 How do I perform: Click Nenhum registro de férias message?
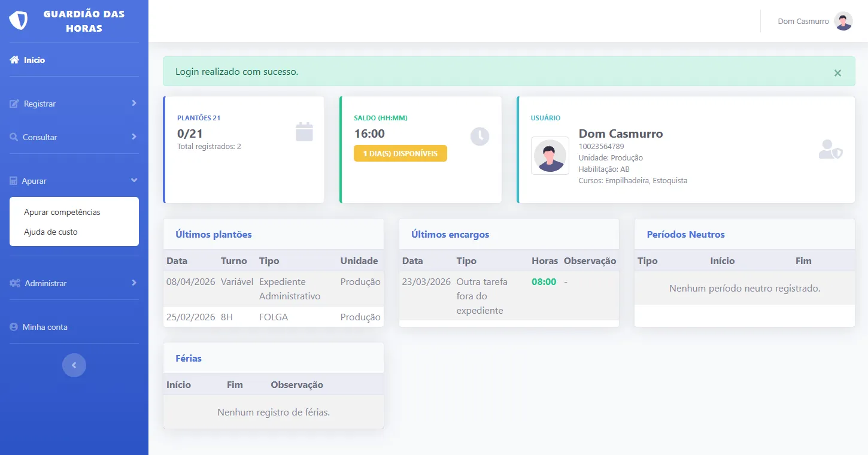pyautogui.click(x=274, y=412)
